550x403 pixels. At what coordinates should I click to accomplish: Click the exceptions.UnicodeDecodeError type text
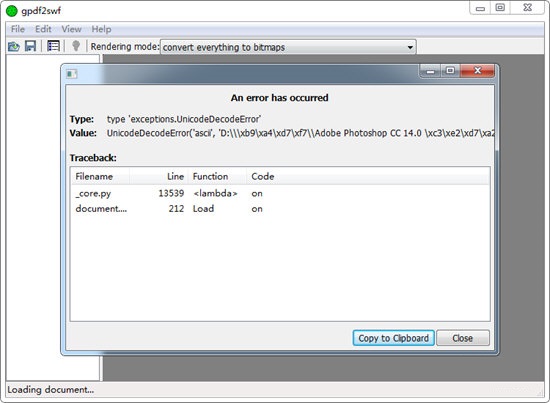184,119
